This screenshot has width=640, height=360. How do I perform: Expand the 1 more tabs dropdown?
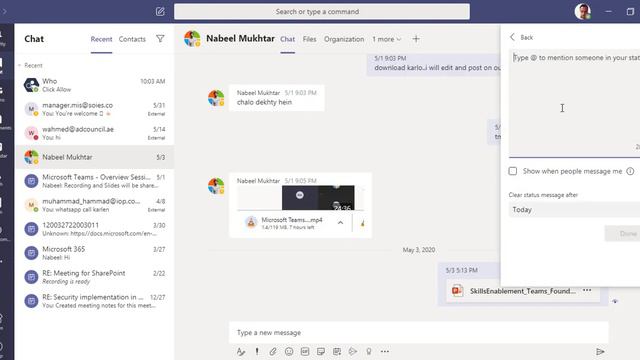[x=387, y=39]
